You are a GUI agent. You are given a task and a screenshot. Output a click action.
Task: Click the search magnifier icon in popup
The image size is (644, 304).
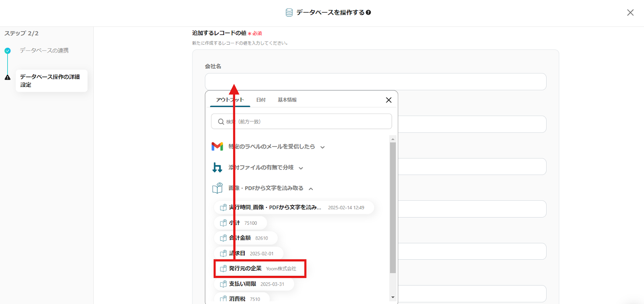221,121
